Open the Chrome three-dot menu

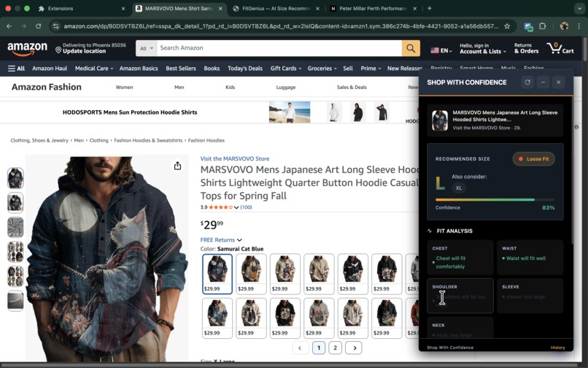pos(579,26)
